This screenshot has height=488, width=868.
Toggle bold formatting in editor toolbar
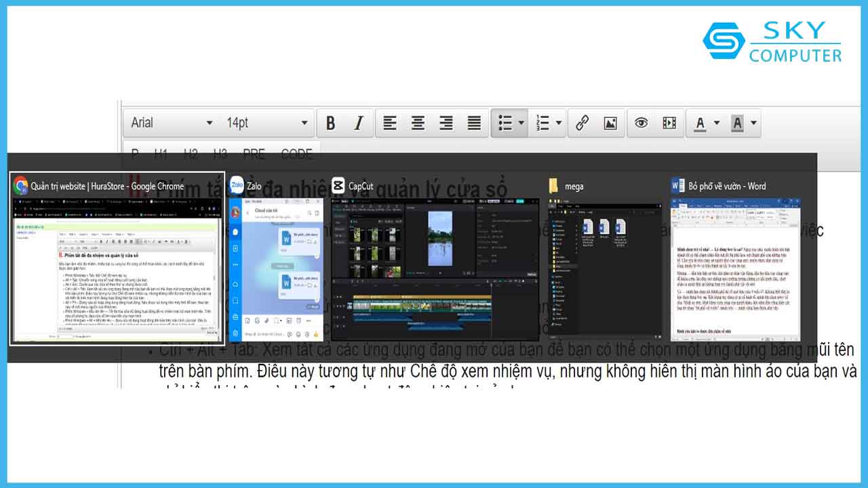click(x=330, y=123)
